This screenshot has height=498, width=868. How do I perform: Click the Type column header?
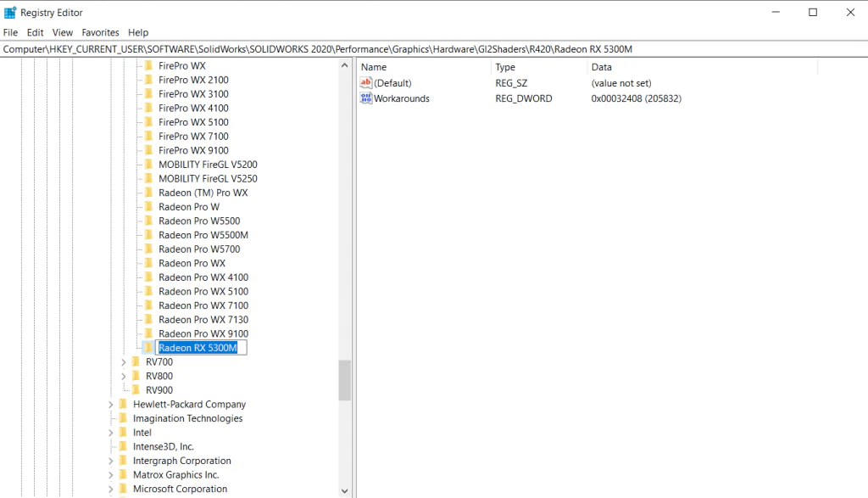539,67
